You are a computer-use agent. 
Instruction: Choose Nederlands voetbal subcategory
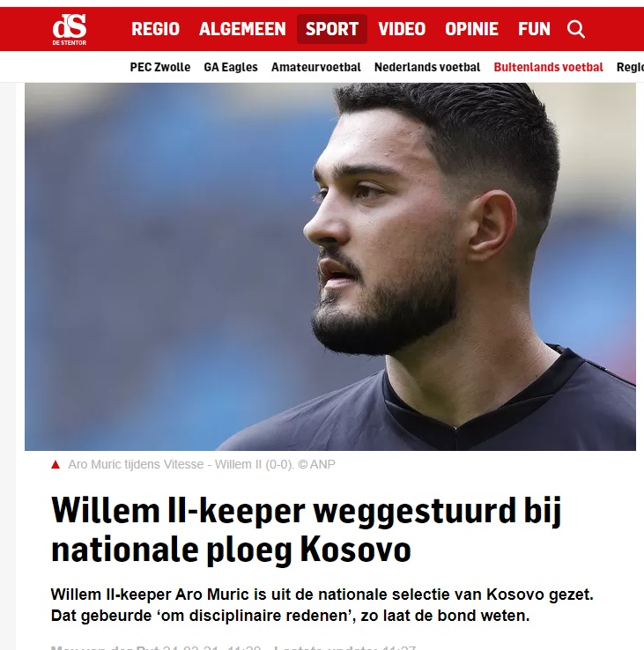427,67
